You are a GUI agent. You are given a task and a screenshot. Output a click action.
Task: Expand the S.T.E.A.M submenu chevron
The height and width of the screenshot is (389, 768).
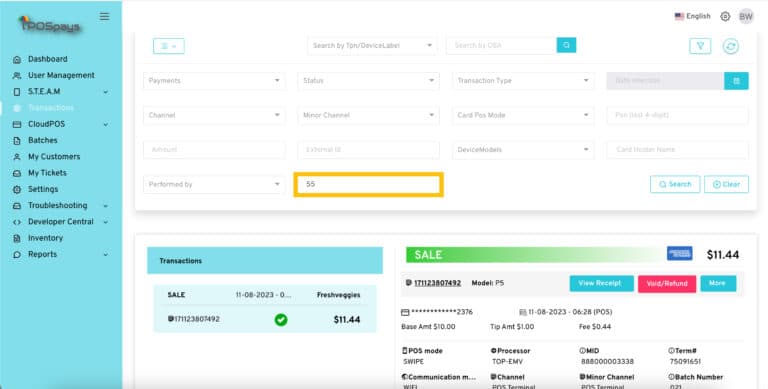(105, 92)
